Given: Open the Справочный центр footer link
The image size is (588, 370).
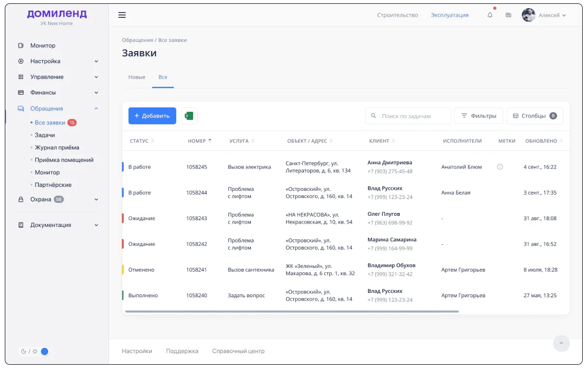Looking at the screenshot, I should [x=238, y=351].
